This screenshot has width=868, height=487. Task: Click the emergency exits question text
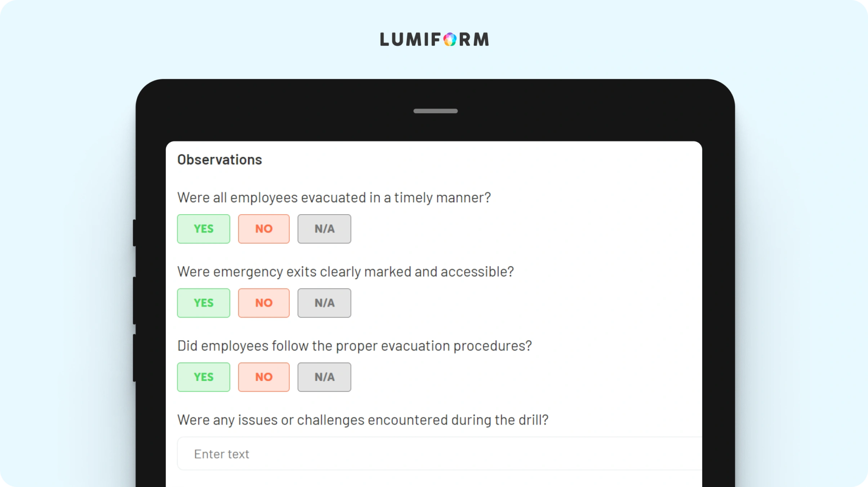click(x=345, y=272)
